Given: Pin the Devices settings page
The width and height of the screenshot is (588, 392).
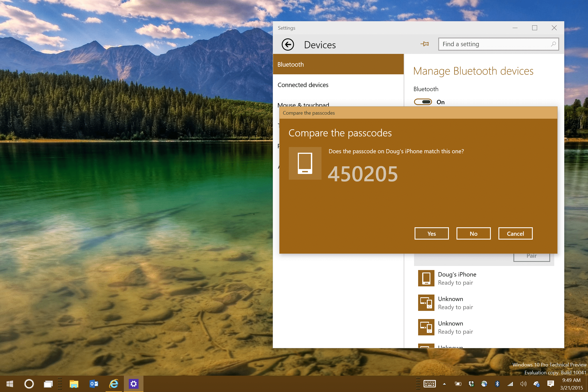Looking at the screenshot, I should (425, 44).
